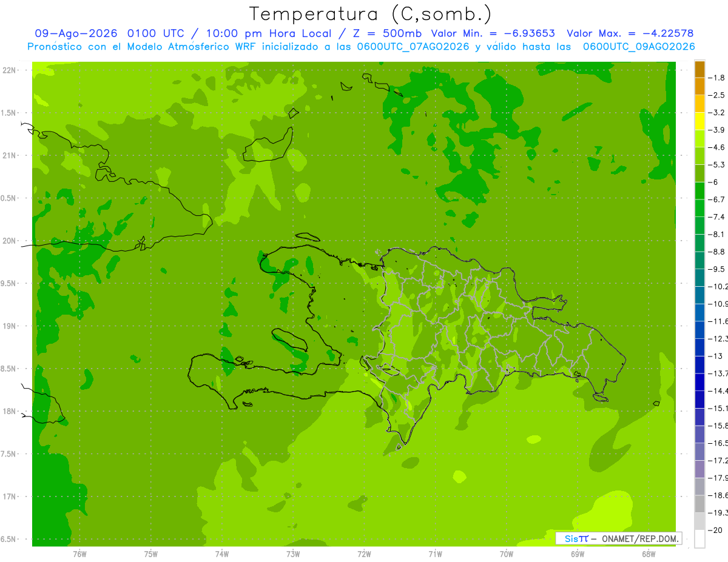
Task: Click the blue 'Sis' logo text
Action: point(570,538)
